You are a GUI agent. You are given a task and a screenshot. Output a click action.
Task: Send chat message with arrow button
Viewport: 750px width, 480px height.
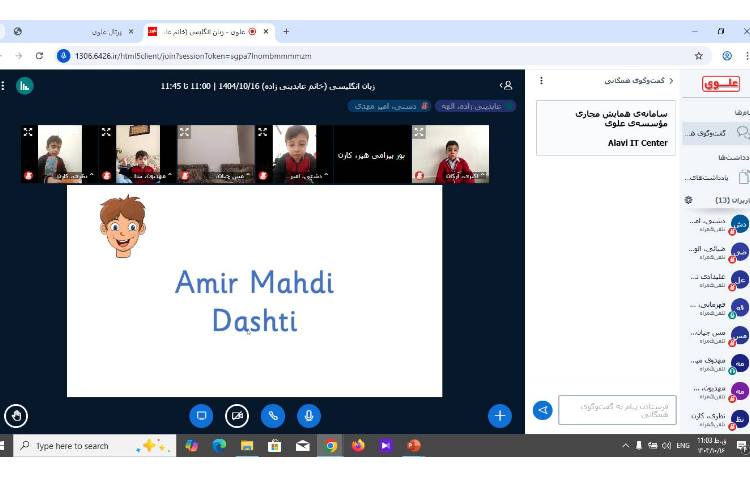point(542,410)
